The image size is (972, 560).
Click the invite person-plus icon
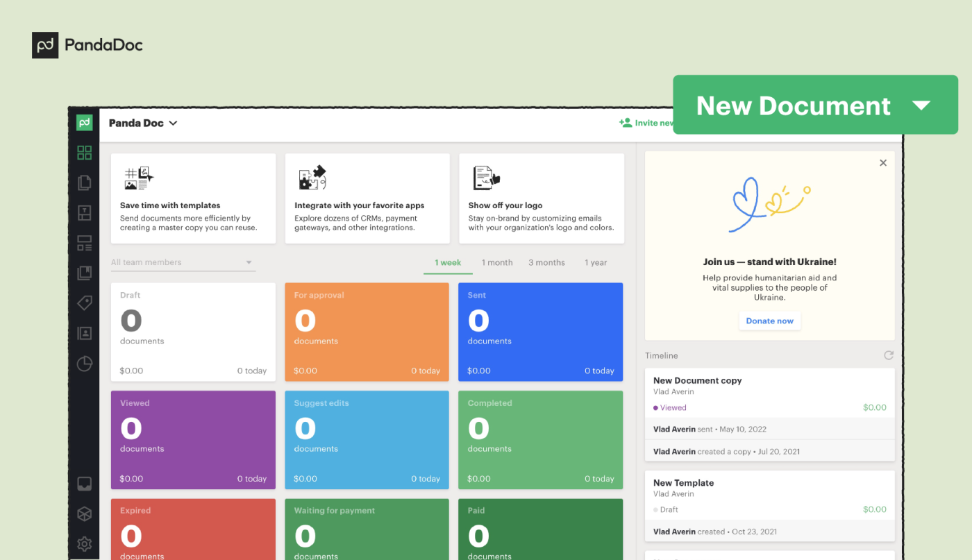click(x=626, y=123)
